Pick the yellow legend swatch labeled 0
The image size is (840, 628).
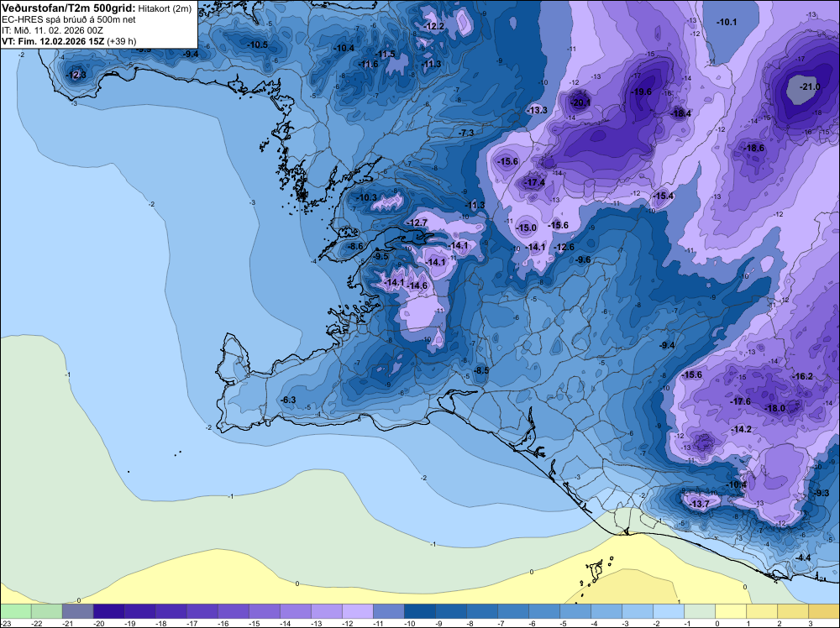click(730, 611)
